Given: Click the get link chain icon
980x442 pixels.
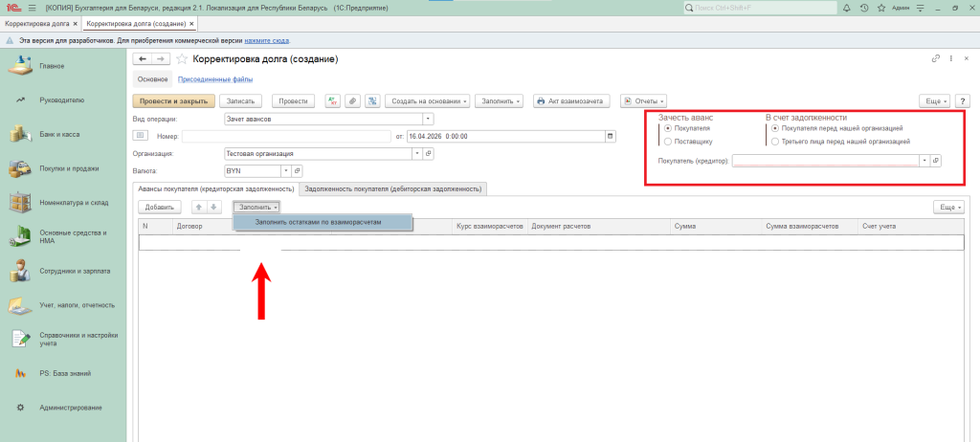Looking at the screenshot, I should pyautogui.click(x=935, y=59).
